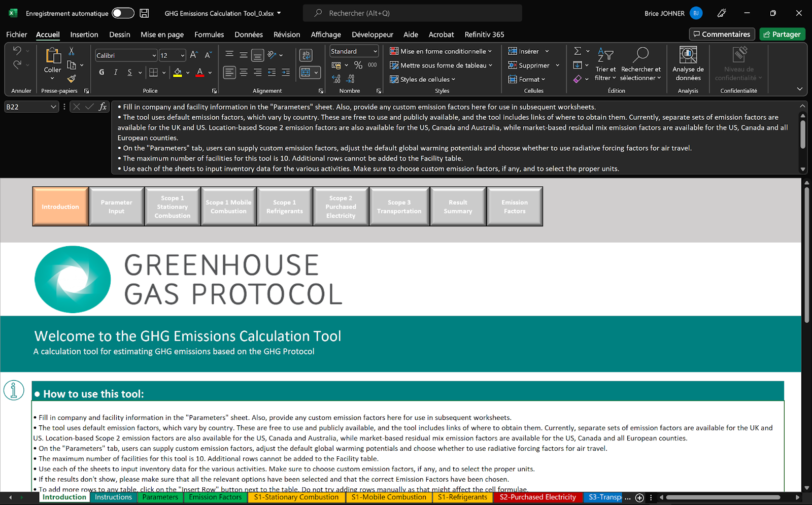Apply bold formatting with G button
Image resolution: width=812 pixels, height=505 pixels.
101,73
